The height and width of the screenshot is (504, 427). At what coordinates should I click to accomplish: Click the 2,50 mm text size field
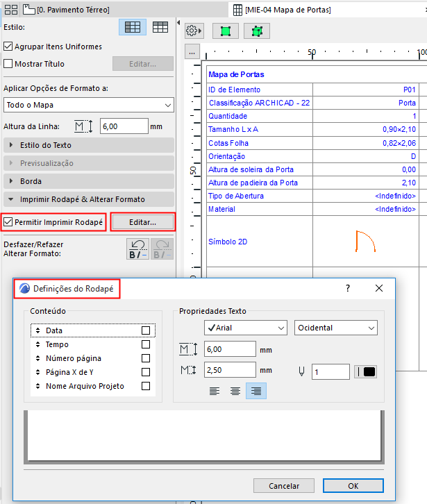(x=230, y=370)
